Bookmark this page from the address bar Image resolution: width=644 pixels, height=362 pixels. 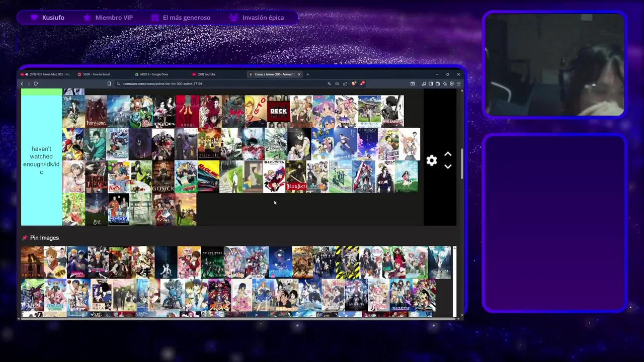pos(109,83)
